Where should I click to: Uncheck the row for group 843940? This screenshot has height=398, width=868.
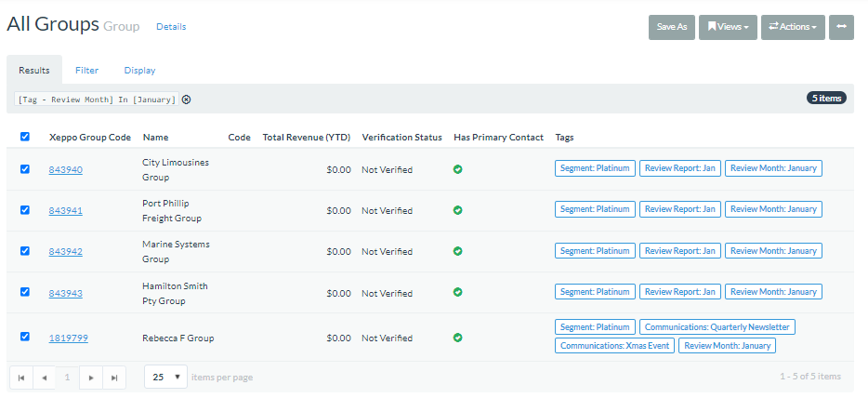click(25, 169)
